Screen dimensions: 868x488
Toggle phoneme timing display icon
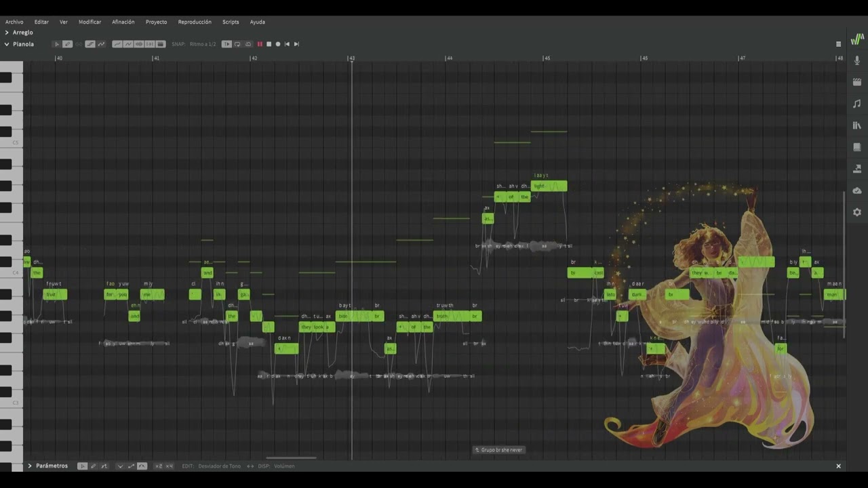click(150, 44)
